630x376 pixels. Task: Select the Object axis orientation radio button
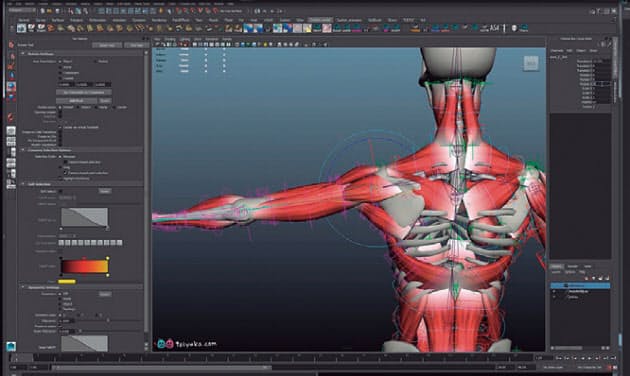click(x=61, y=61)
